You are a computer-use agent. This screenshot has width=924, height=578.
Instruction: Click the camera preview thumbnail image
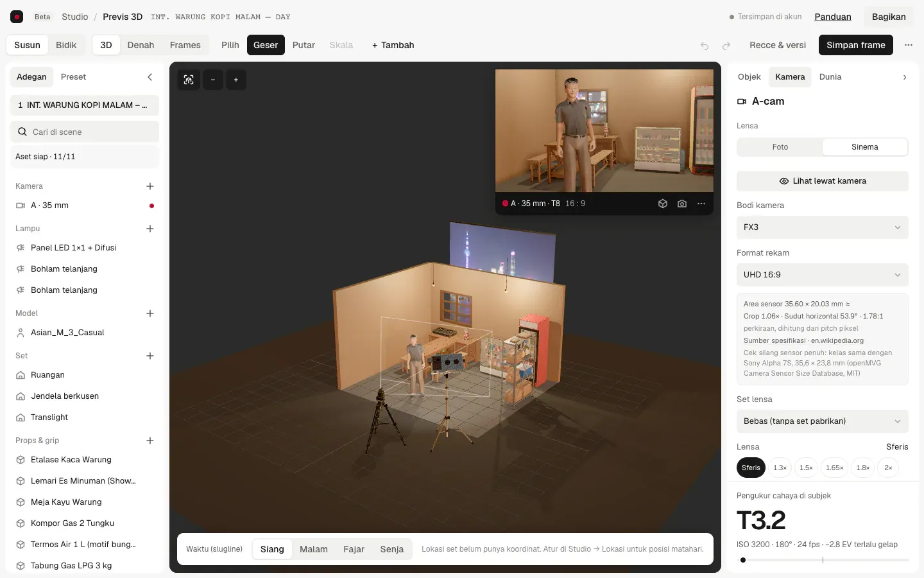604,130
